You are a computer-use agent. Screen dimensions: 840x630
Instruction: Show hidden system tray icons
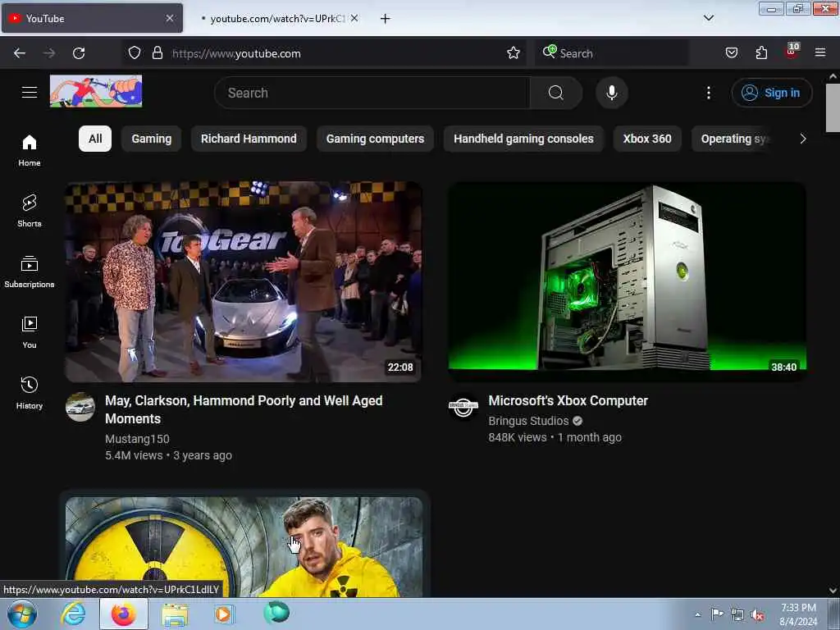[x=697, y=614]
